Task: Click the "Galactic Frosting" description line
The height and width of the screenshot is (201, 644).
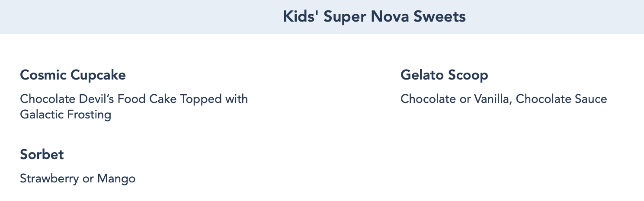Action: pos(65,115)
